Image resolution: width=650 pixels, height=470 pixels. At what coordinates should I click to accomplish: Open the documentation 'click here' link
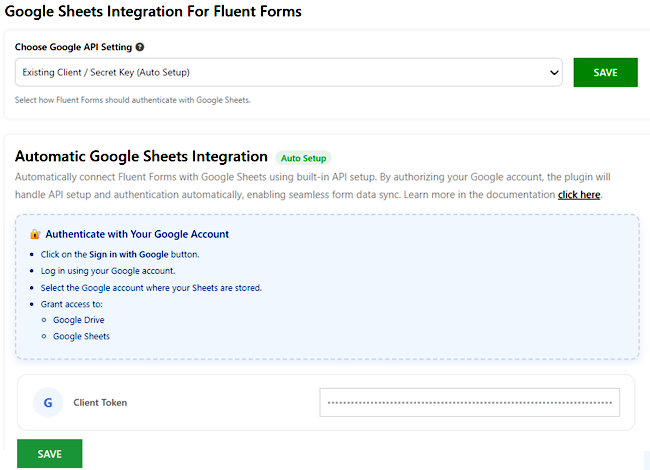pos(579,194)
